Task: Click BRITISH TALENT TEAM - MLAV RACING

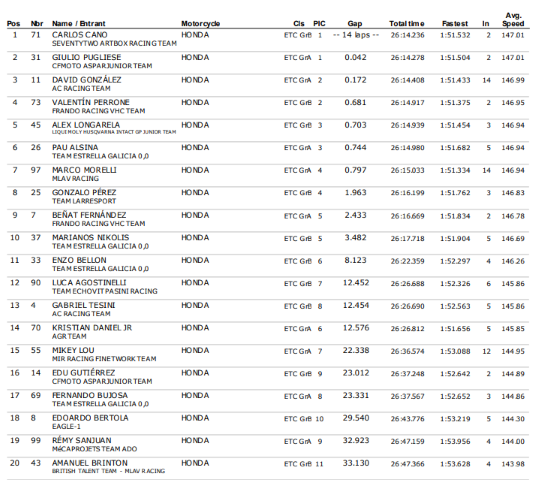Action: click(108, 471)
